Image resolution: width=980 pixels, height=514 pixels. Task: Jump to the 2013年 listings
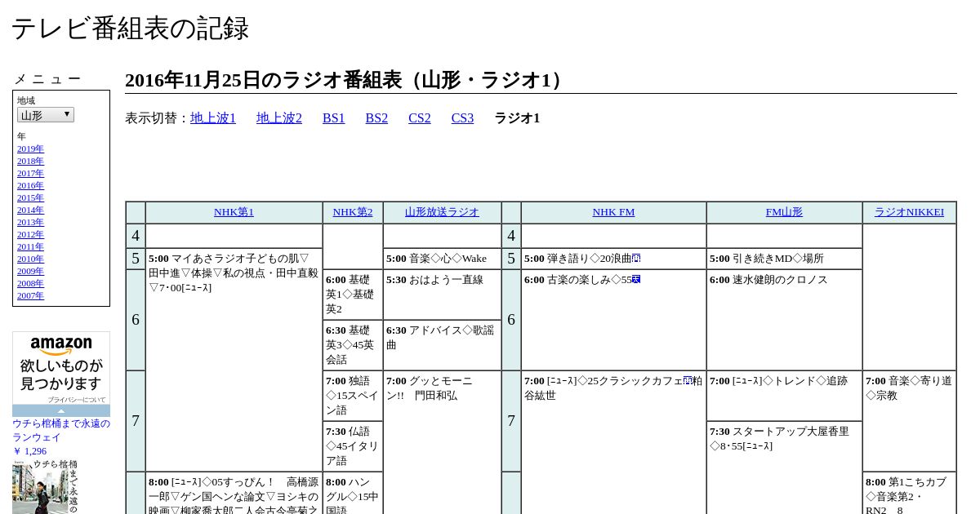(x=30, y=223)
